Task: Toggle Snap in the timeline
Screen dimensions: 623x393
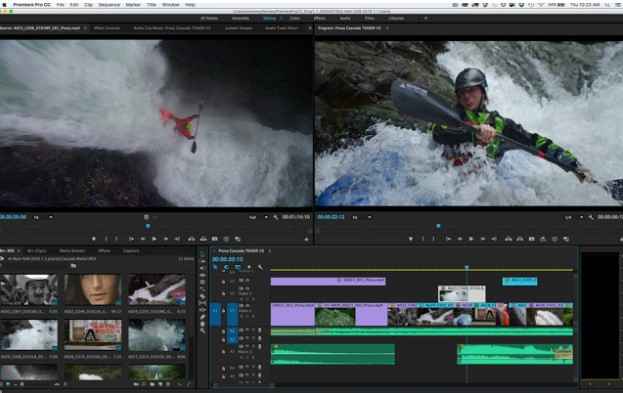Action: click(226, 268)
